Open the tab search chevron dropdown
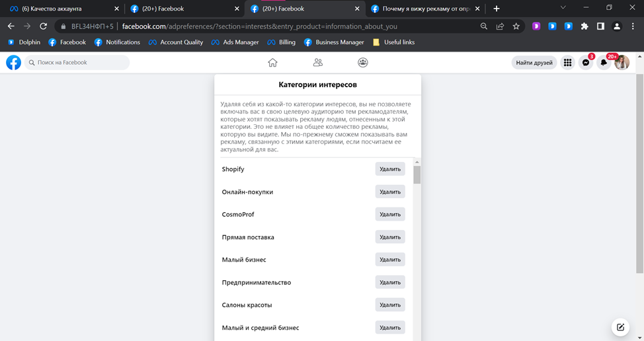The width and height of the screenshot is (644, 341). tap(563, 7)
